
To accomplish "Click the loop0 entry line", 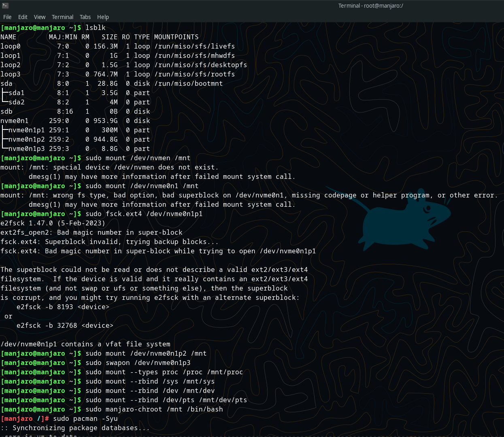I will point(10,46).
